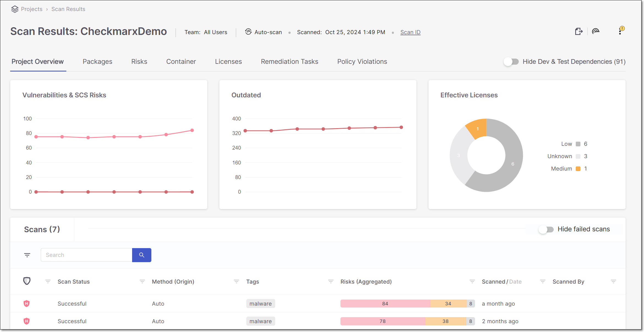Viewport: 644px width, 332px height.
Task: Click the Projects breadcrumb link
Action: (x=32, y=9)
